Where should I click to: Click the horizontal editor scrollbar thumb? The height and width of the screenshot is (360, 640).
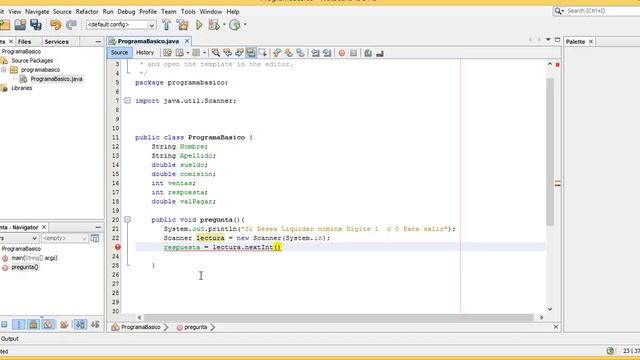[x=338, y=317]
